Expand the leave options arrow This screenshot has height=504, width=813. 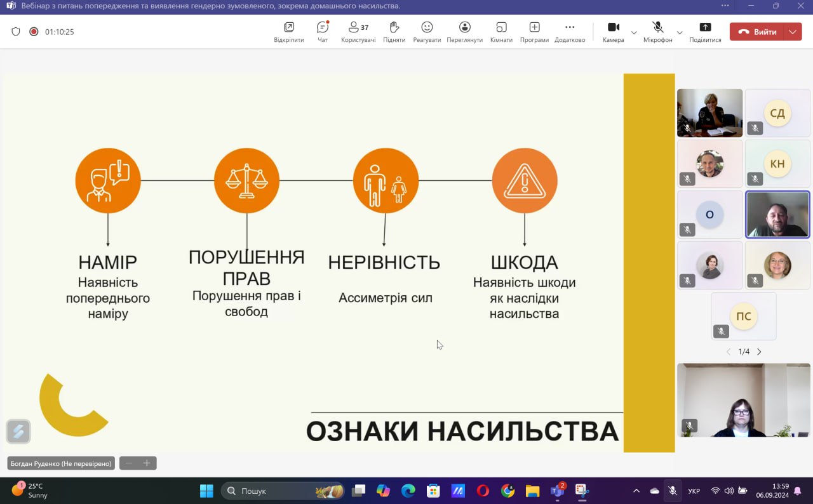[792, 32]
